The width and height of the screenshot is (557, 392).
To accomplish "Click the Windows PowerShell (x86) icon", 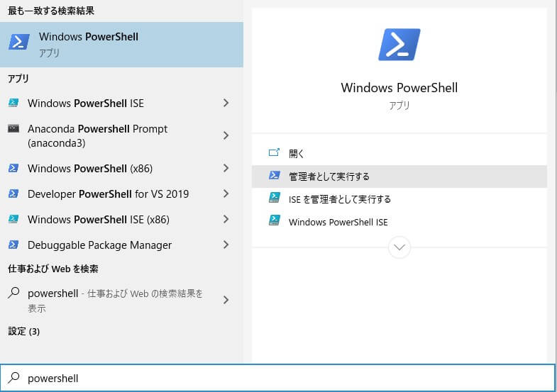I will [13, 168].
